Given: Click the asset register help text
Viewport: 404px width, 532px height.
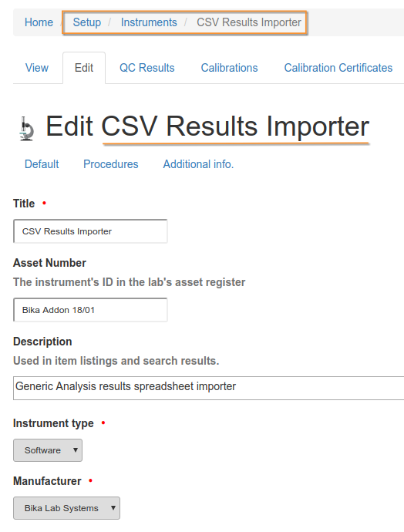Looking at the screenshot, I should [x=129, y=282].
